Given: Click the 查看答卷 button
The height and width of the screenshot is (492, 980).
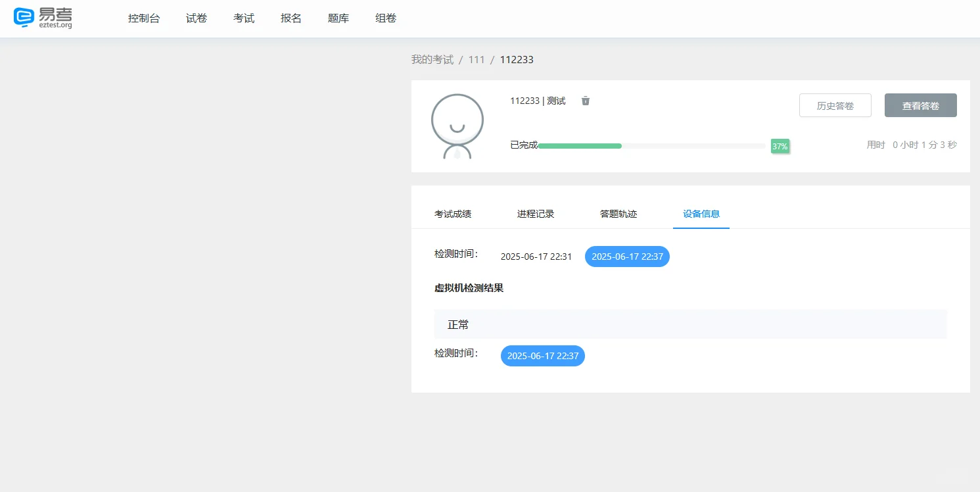Looking at the screenshot, I should (920, 105).
